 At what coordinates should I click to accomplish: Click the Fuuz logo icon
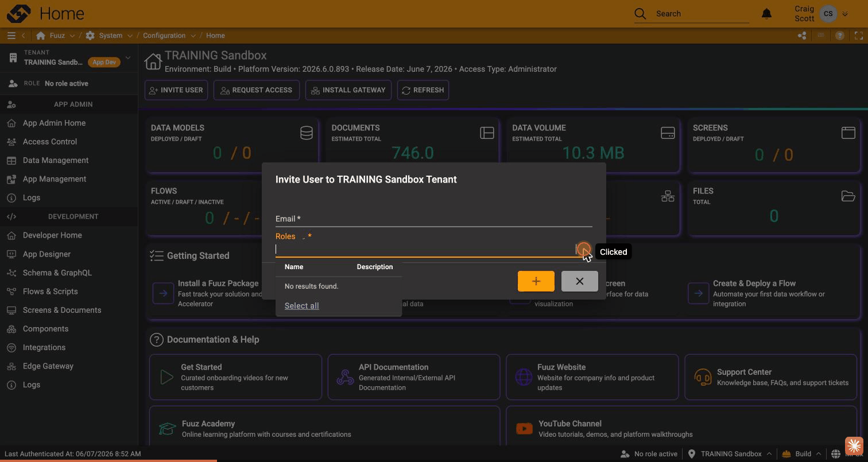pyautogui.click(x=18, y=13)
